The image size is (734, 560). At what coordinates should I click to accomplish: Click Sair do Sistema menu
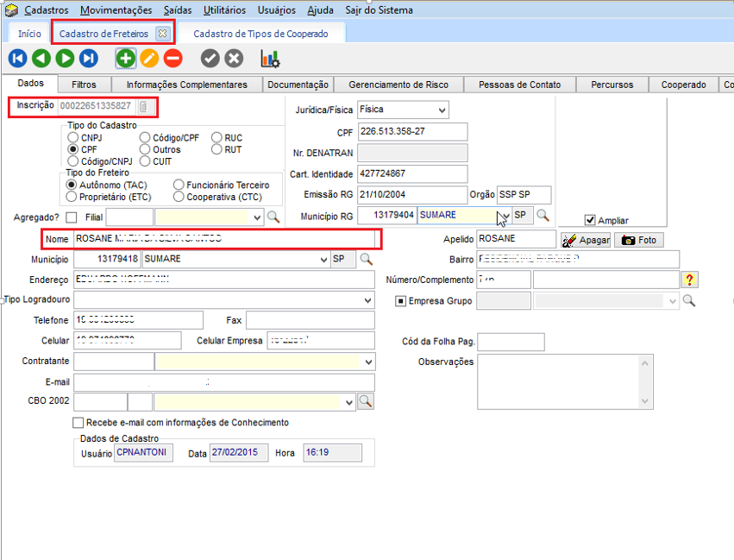coord(380,9)
